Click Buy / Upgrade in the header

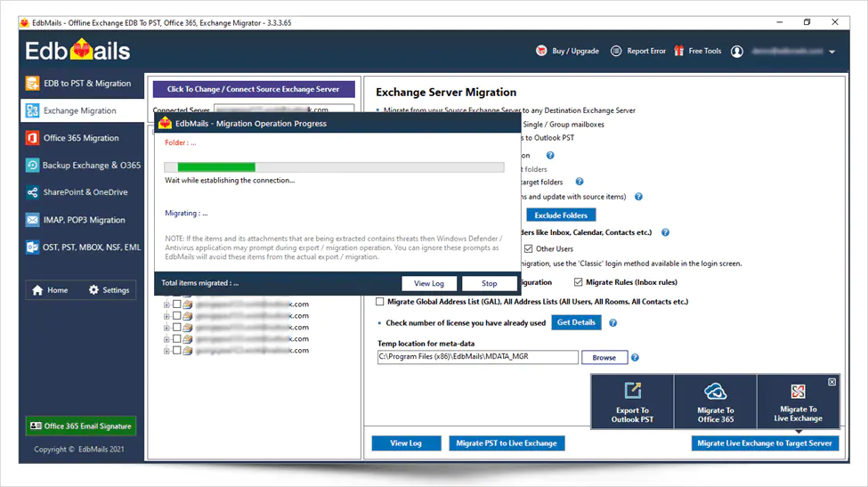coord(568,51)
